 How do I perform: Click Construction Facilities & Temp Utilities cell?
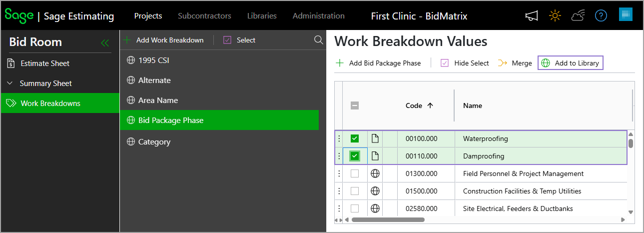[541, 191]
